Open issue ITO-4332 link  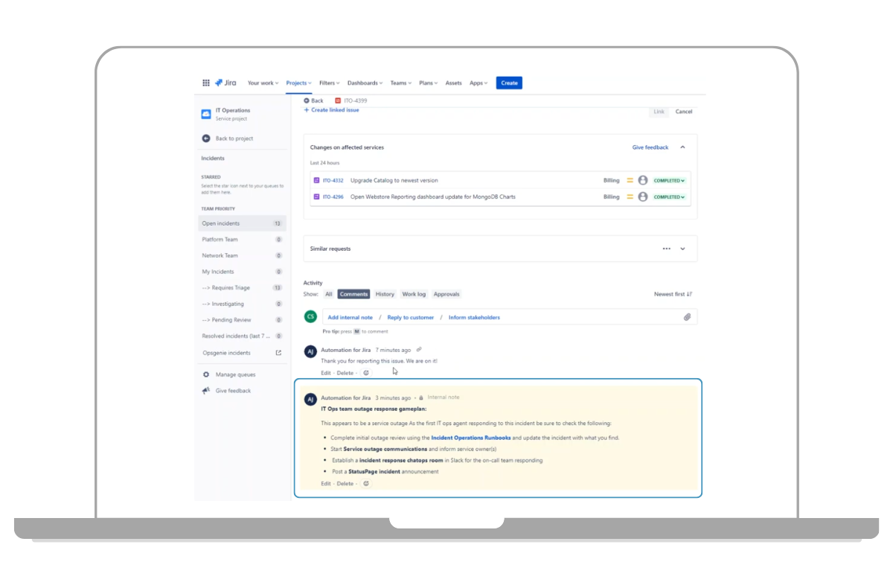point(333,180)
